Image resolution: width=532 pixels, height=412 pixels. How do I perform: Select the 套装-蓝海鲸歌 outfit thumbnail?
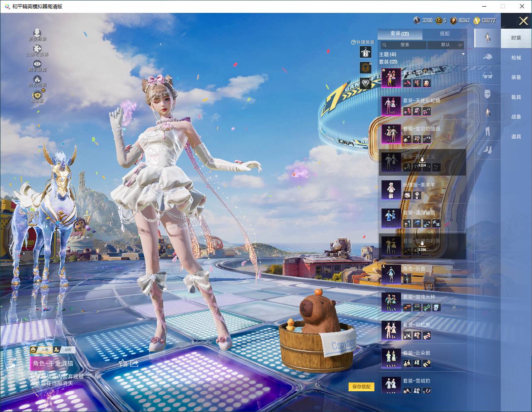(x=391, y=218)
